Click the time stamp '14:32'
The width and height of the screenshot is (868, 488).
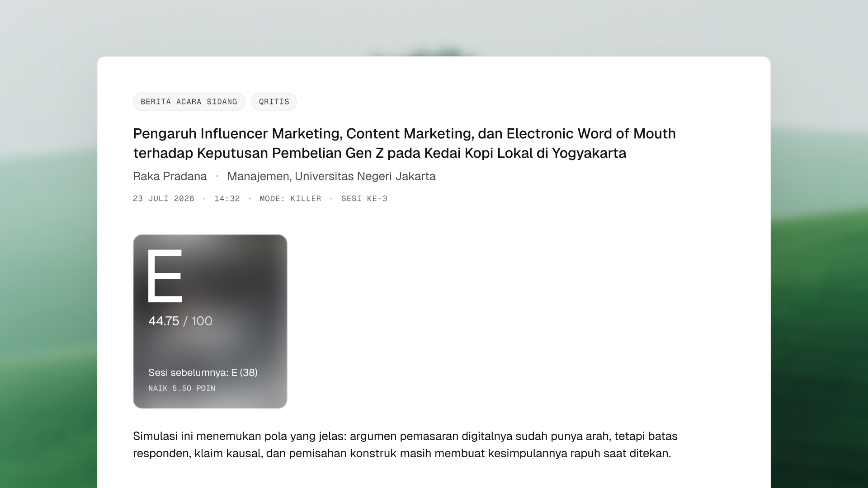[x=227, y=199]
